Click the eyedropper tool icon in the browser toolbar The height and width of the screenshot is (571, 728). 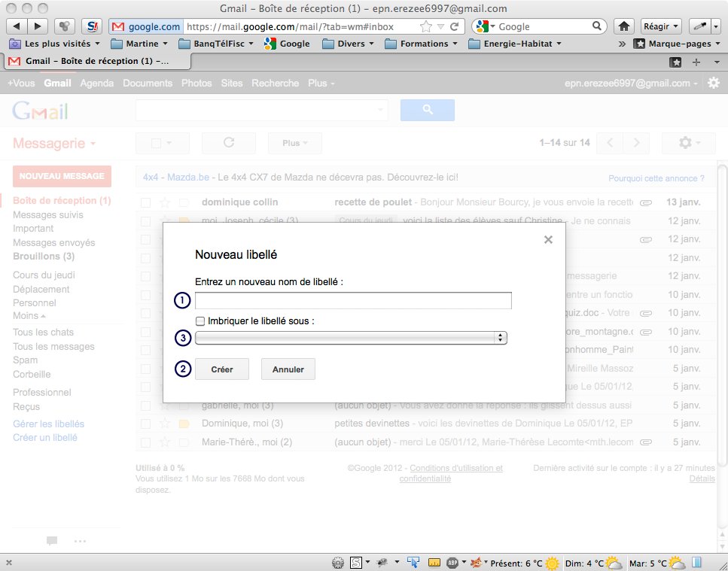tap(700, 26)
